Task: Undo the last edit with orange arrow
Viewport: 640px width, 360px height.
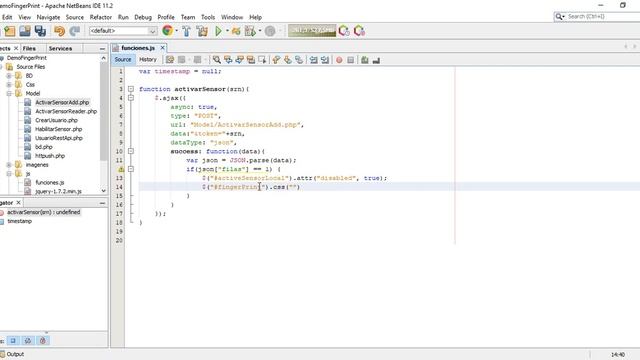Action: (60, 31)
